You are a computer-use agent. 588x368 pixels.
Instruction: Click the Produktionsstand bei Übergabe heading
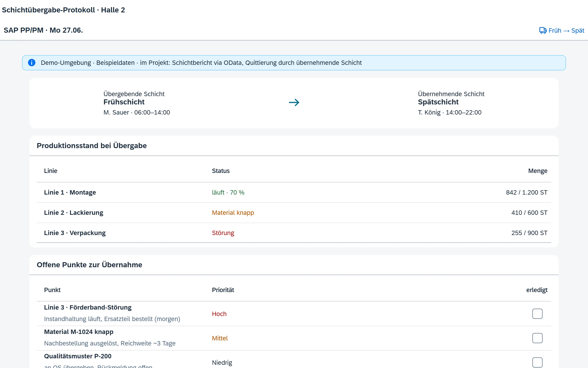92,146
